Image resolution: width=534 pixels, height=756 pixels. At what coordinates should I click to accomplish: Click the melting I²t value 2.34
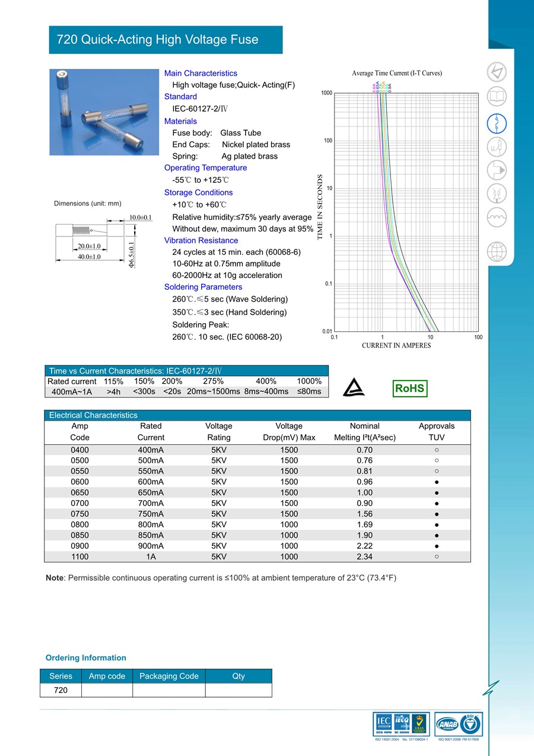point(365,556)
